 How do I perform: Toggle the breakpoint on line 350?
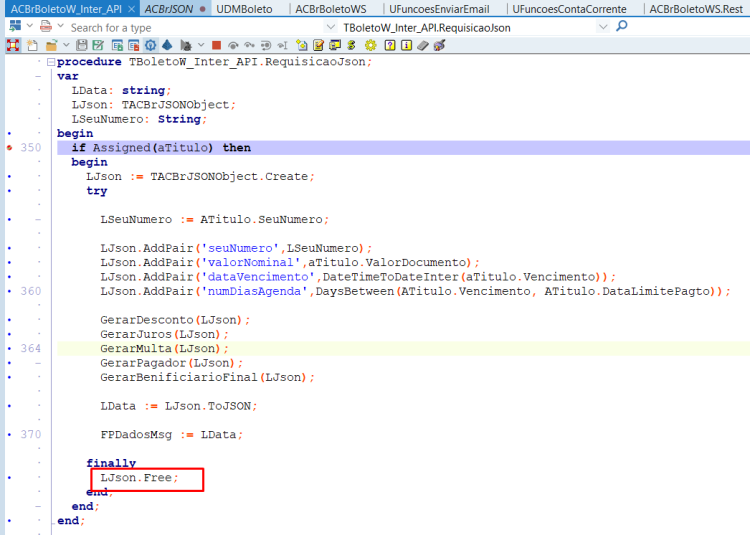10,148
